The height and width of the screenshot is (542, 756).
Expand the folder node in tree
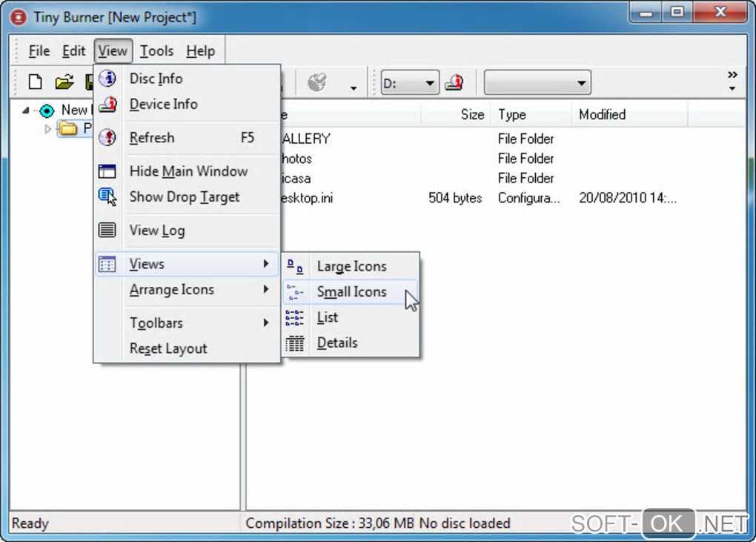(x=47, y=129)
